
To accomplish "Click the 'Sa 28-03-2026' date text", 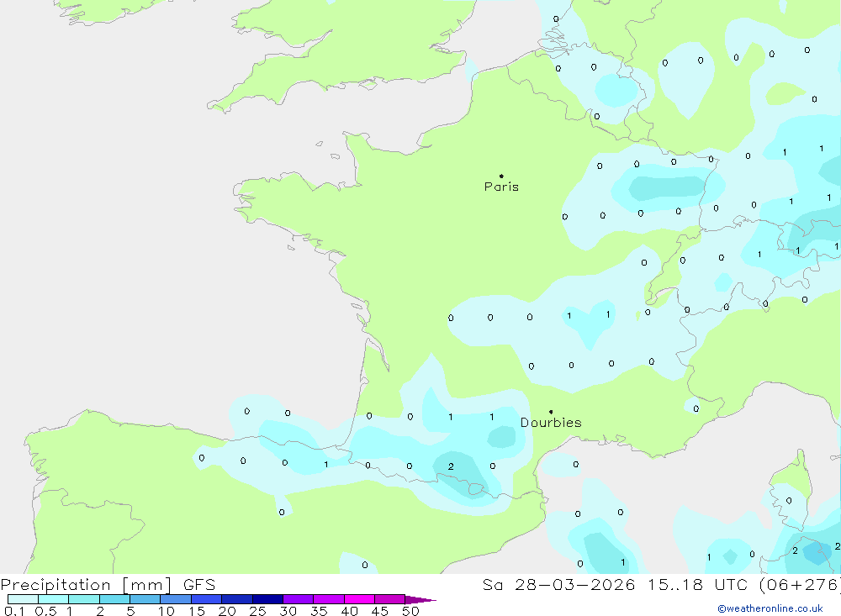I will tap(559, 585).
